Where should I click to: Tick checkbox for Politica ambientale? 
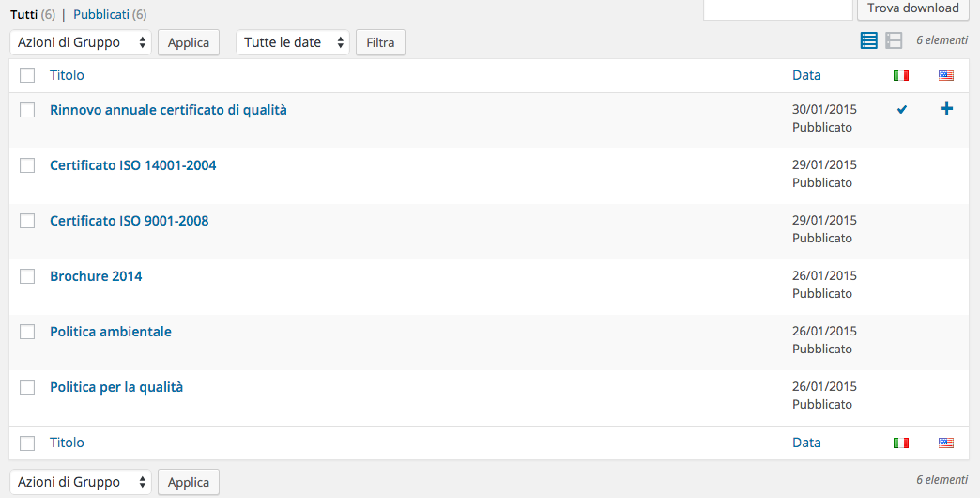[27, 332]
